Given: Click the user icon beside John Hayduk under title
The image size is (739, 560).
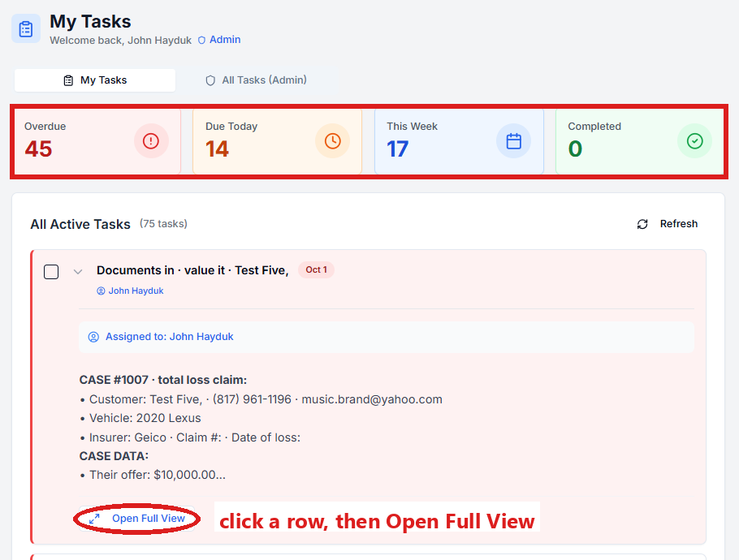Looking at the screenshot, I should [101, 291].
